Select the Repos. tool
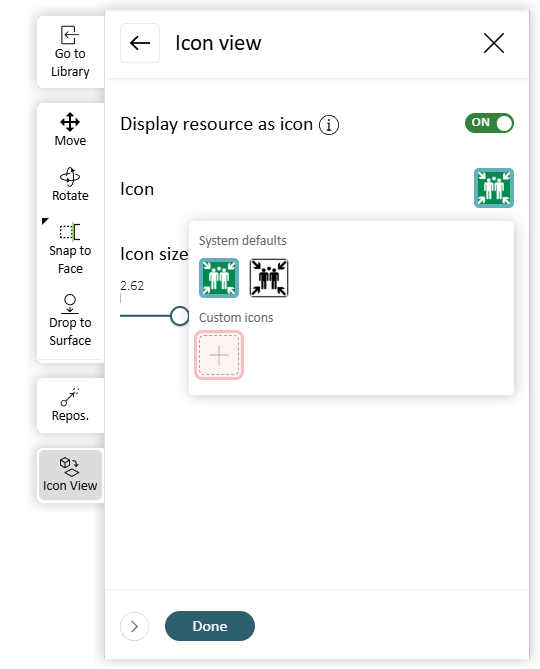Viewport: 540px width, 669px height. pyautogui.click(x=70, y=405)
